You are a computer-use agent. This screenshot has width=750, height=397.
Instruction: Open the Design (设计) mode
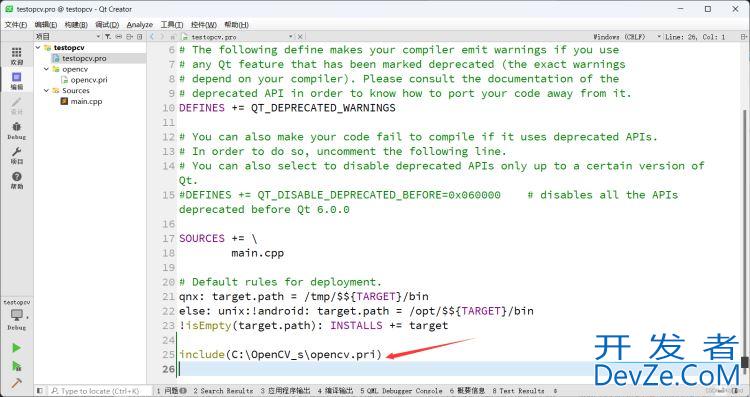coord(16,106)
